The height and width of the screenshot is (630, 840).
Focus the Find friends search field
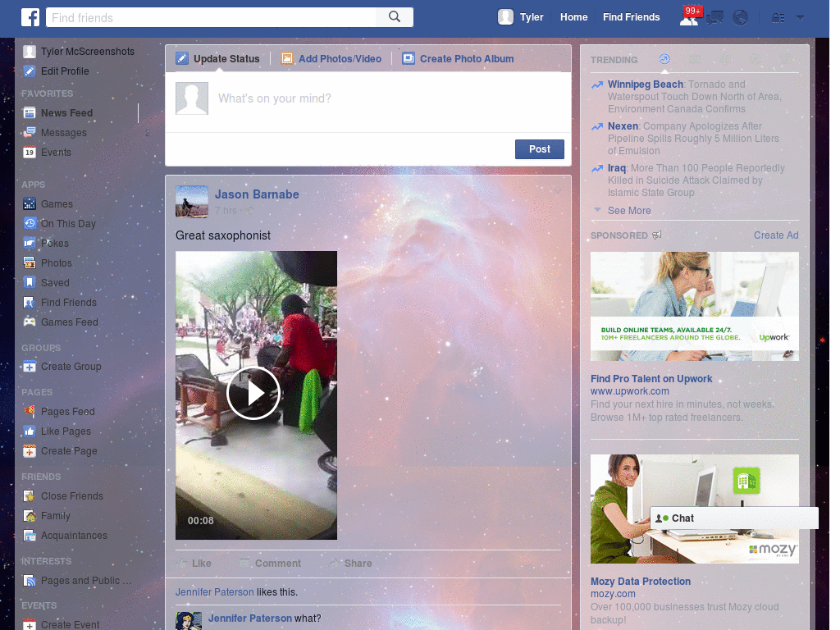pyautogui.click(x=212, y=17)
